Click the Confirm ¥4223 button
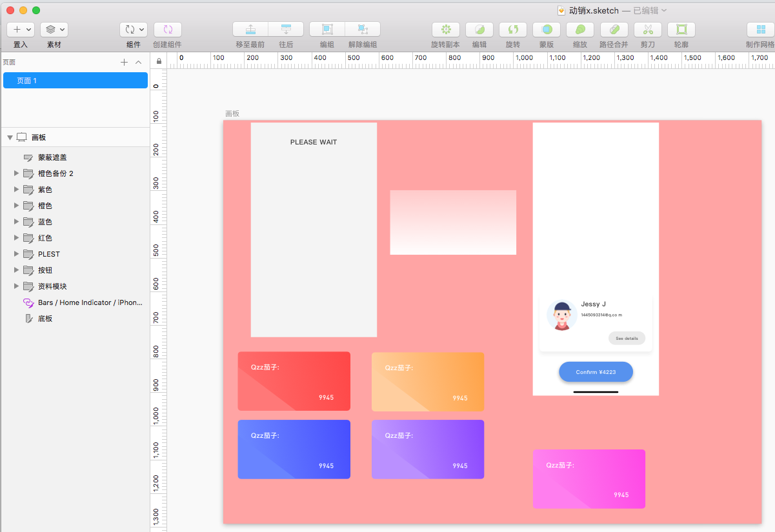The height and width of the screenshot is (532, 775). [596, 372]
